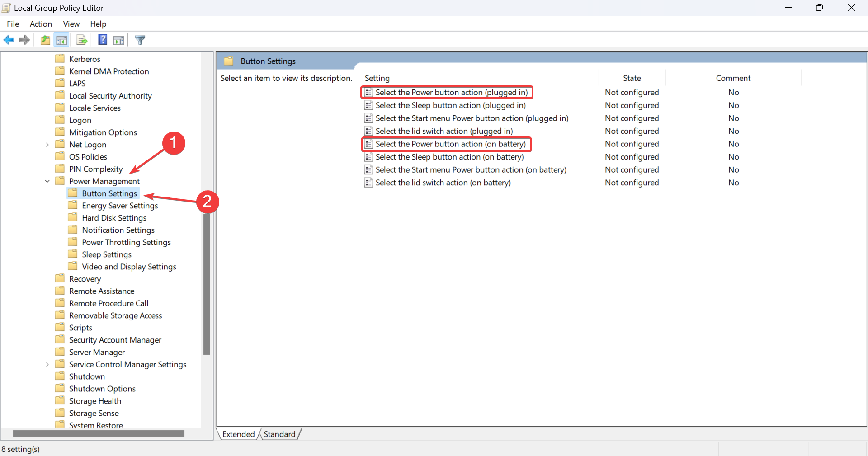Select Button Settings in the tree
The height and width of the screenshot is (456, 868).
coord(109,193)
